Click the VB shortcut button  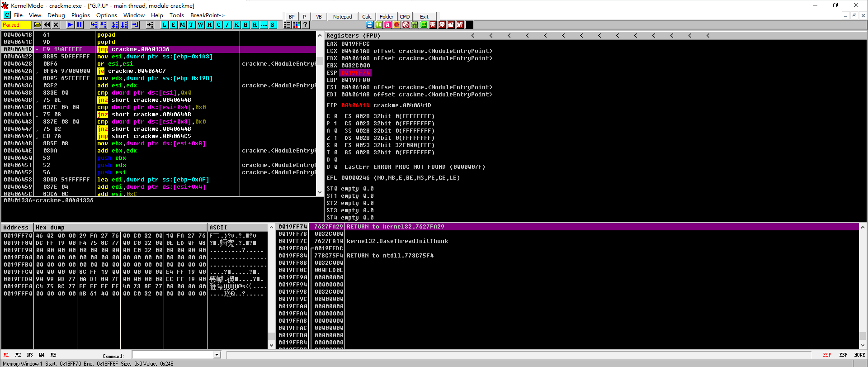pyautogui.click(x=319, y=17)
